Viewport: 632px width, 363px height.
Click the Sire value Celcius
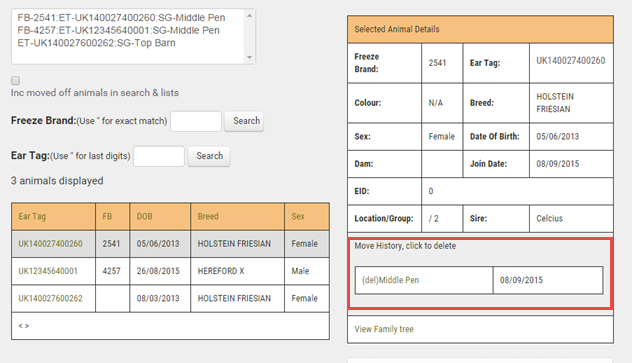pos(549,218)
